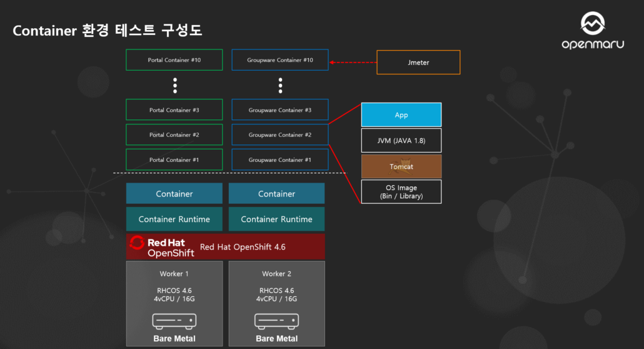Screen dimensions: 644x349
Task: Click the "openmaru" wordmark text
Action: (593, 44)
